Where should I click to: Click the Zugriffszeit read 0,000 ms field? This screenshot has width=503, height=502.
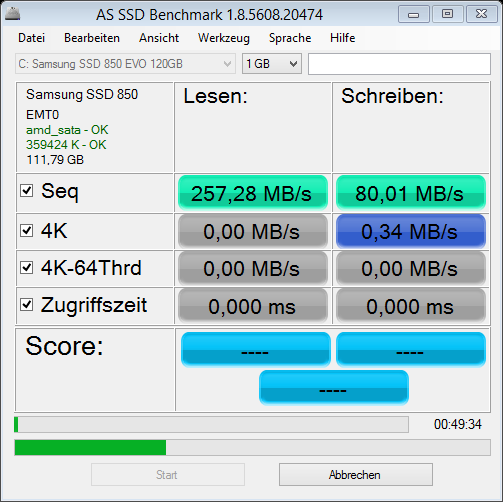(253, 306)
